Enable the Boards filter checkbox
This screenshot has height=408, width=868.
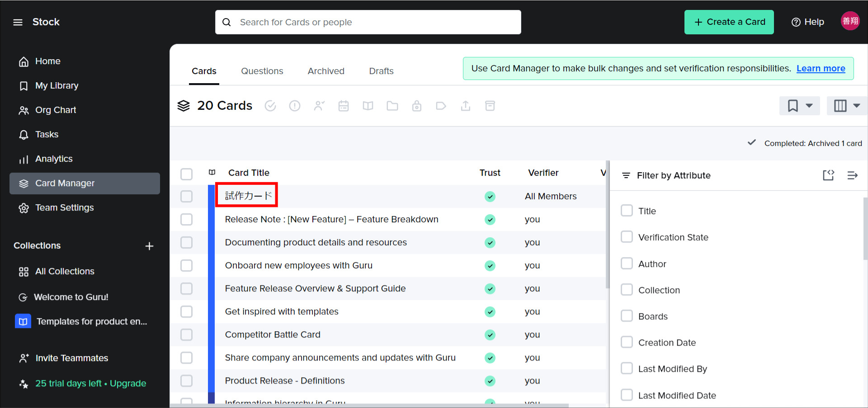click(x=627, y=316)
